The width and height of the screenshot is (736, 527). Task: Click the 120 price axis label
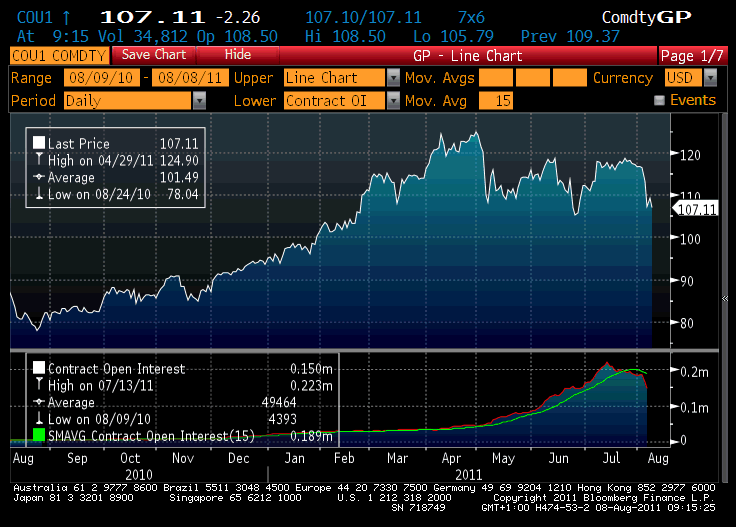click(x=690, y=155)
